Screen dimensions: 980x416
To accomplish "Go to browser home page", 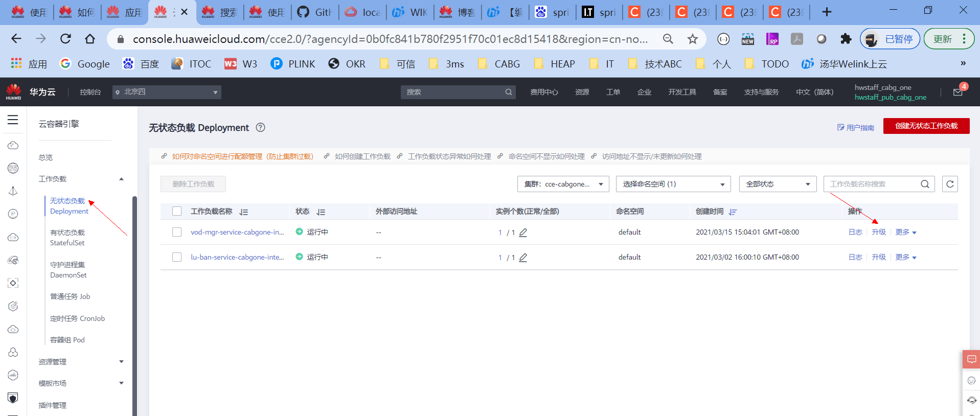I will 90,39.
